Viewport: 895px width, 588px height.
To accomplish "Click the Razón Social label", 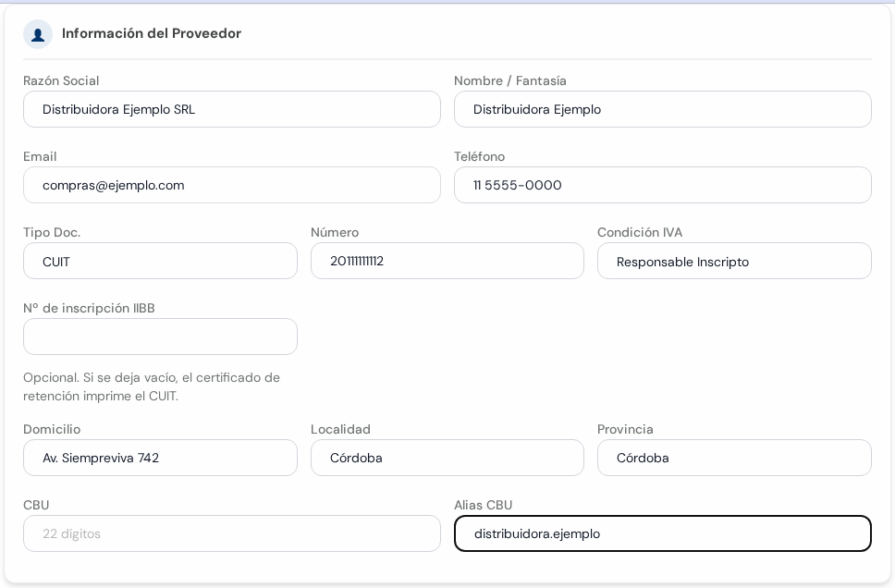I will (61, 80).
